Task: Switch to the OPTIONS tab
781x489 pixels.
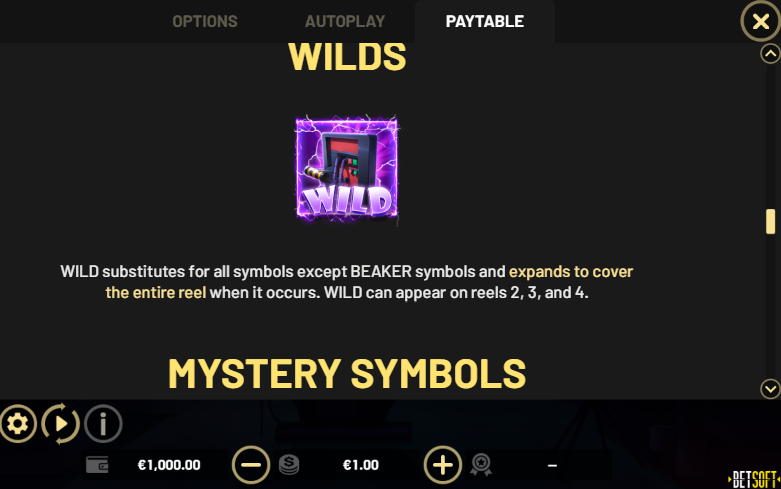Action: pyautogui.click(x=205, y=21)
